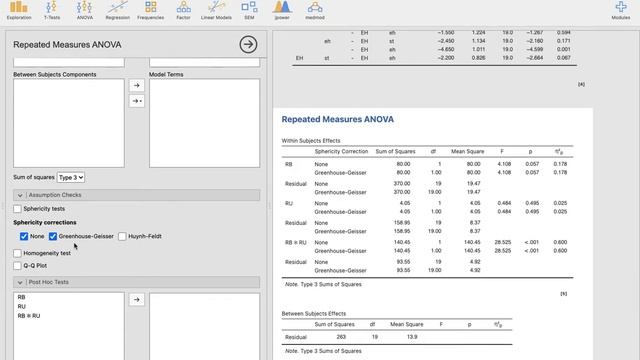Click the Between Subjects Effects table title
The height and width of the screenshot is (360, 640).
313,314
